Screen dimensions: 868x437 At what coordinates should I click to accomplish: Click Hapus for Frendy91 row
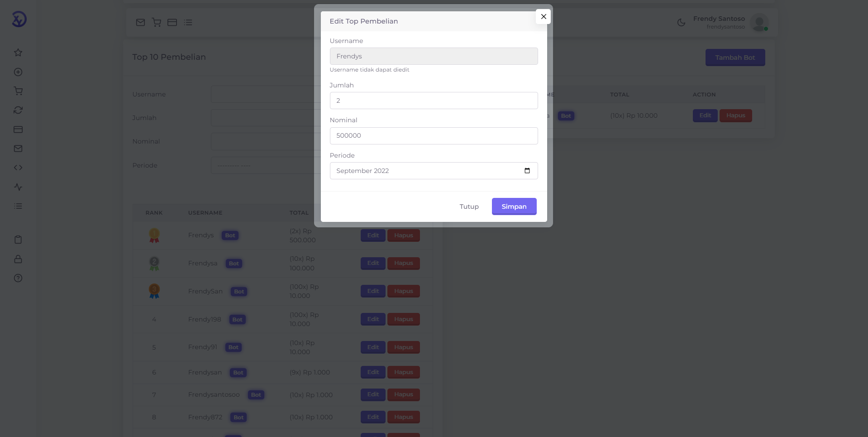(403, 347)
